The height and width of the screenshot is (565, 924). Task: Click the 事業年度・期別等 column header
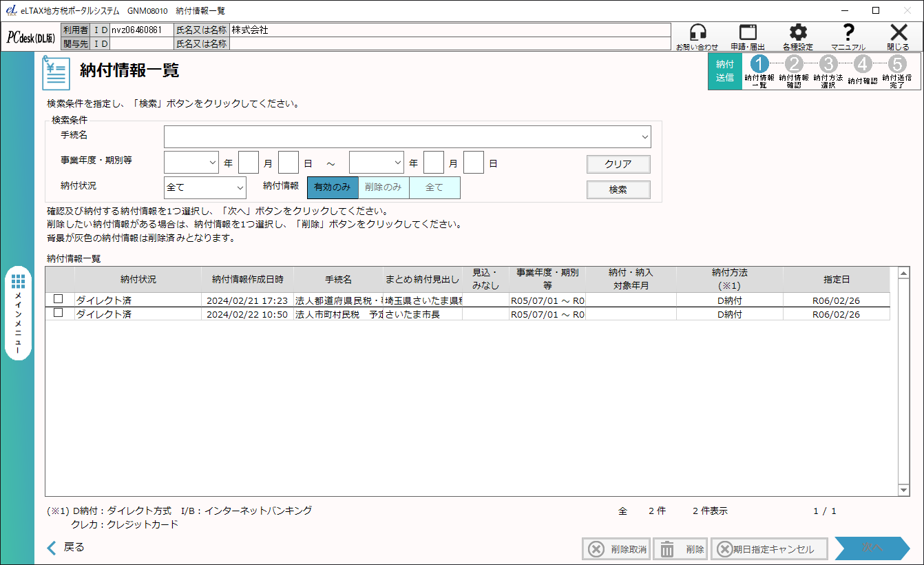[x=547, y=280]
